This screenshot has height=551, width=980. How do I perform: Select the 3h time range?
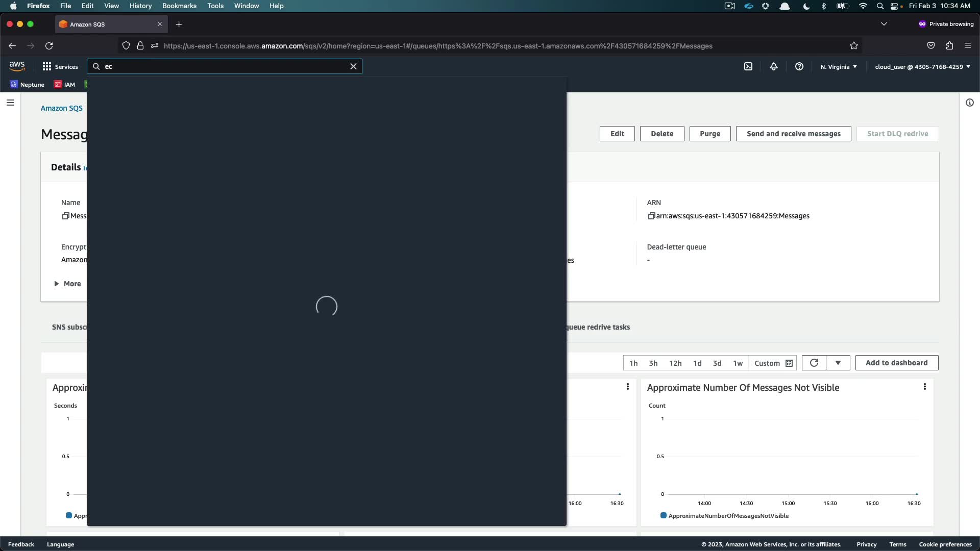pos(653,363)
